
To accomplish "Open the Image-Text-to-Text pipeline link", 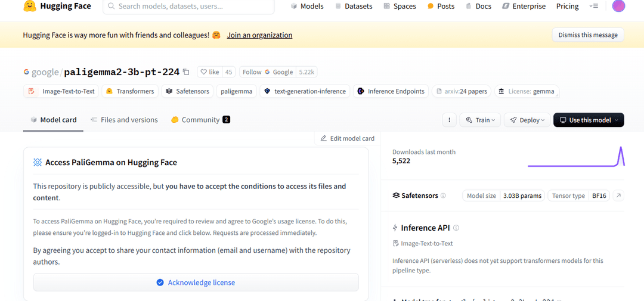I will (423, 244).
